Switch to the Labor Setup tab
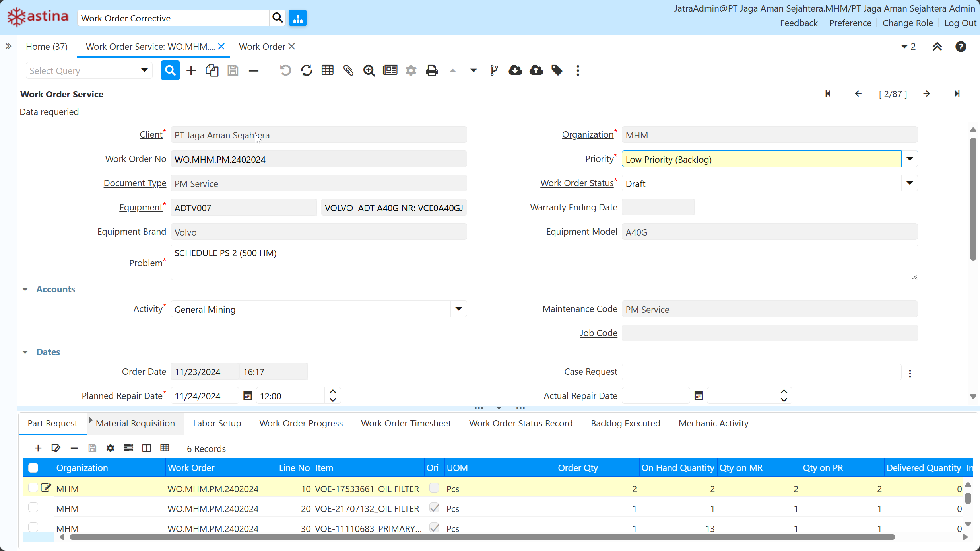 pos(217,423)
